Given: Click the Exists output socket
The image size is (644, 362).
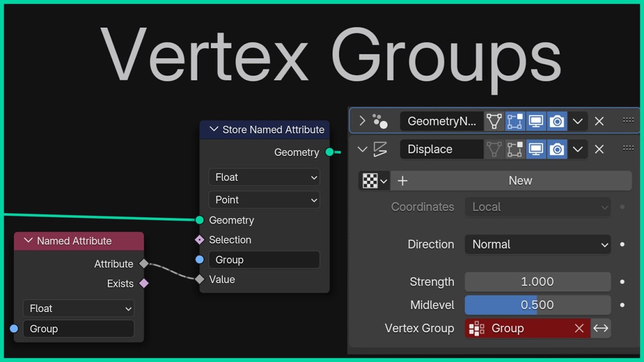Looking at the screenshot, I should pyautogui.click(x=144, y=283).
